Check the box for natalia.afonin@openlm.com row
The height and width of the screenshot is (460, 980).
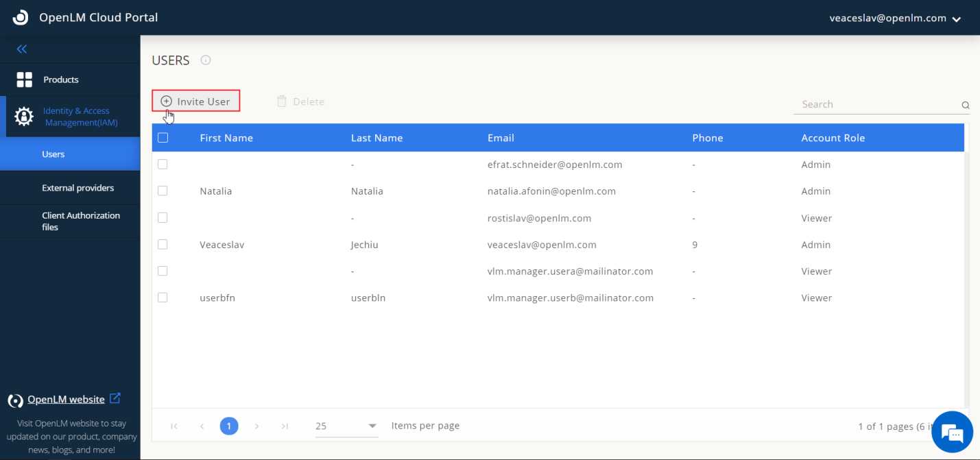pos(163,191)
